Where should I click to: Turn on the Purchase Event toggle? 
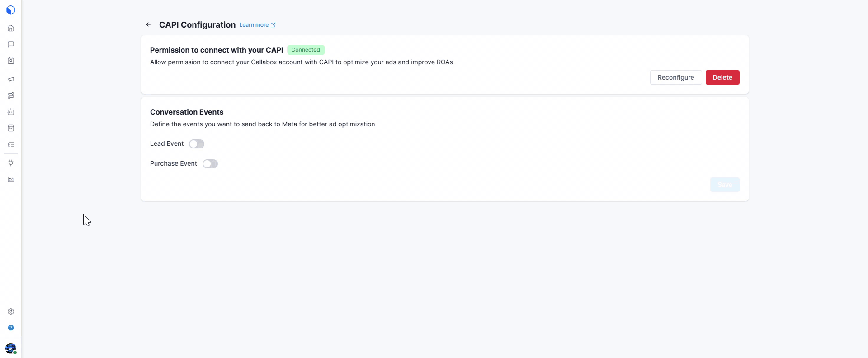(x=210, y=164)
